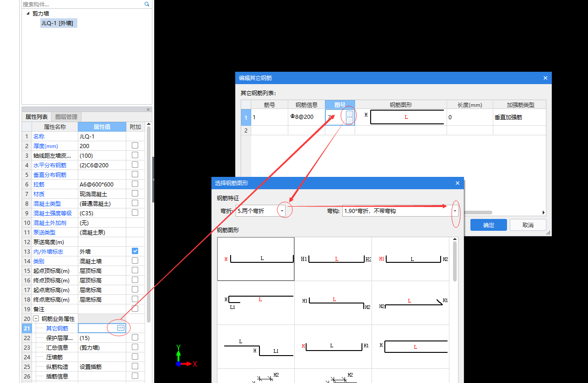Confirm with the 确定 button
This screenshot has width=588, height=383.
(488, 225)
